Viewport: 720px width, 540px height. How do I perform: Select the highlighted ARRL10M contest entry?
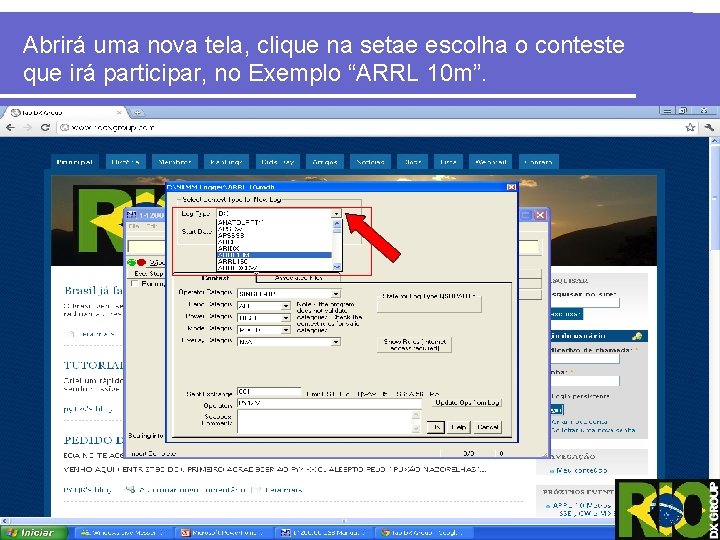[274, 255]
